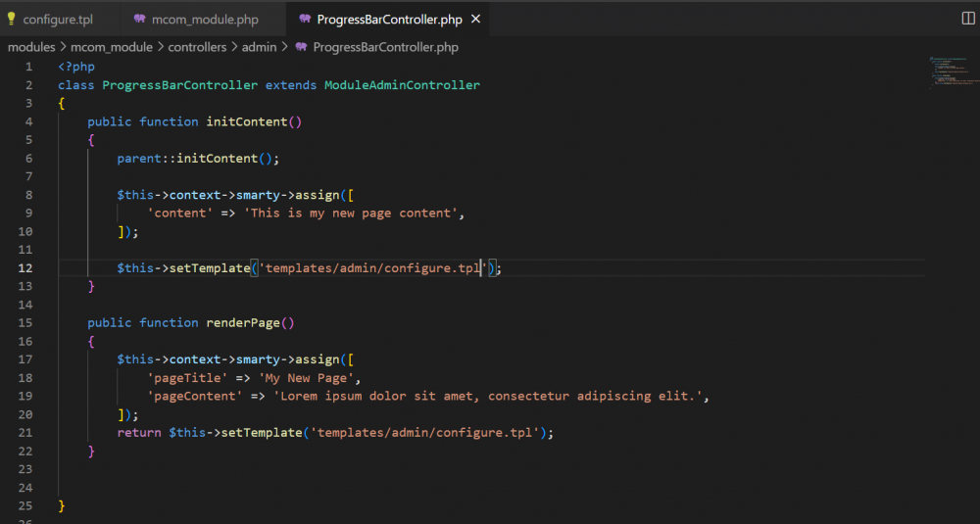Click 'assign' on line 17
The height and width of the screenshot is (524, 980).
coord(317,359)
